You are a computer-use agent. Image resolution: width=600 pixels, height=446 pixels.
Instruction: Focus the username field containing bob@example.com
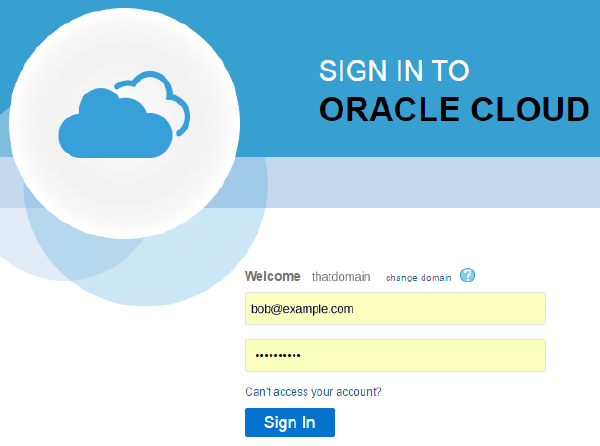click(395, 309)
